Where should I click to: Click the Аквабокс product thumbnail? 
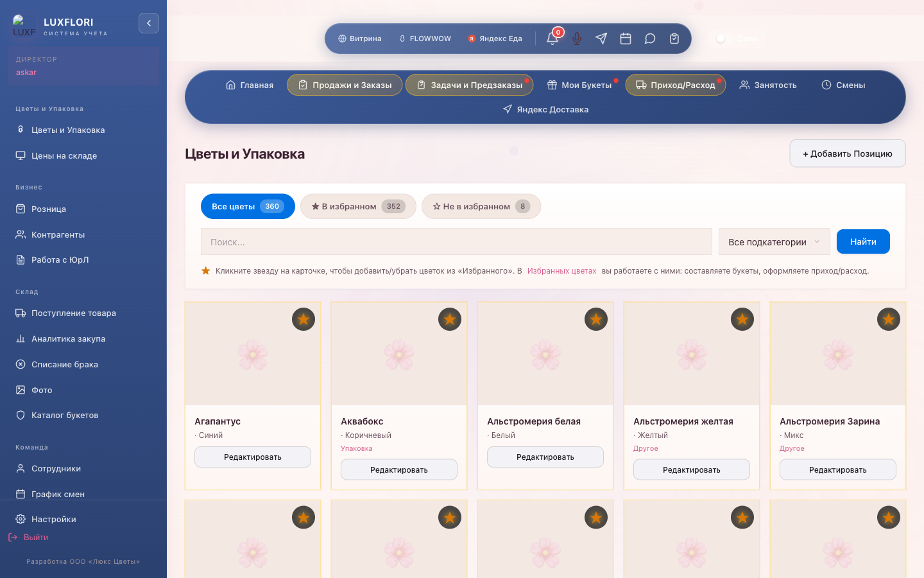tap(399, 355)
